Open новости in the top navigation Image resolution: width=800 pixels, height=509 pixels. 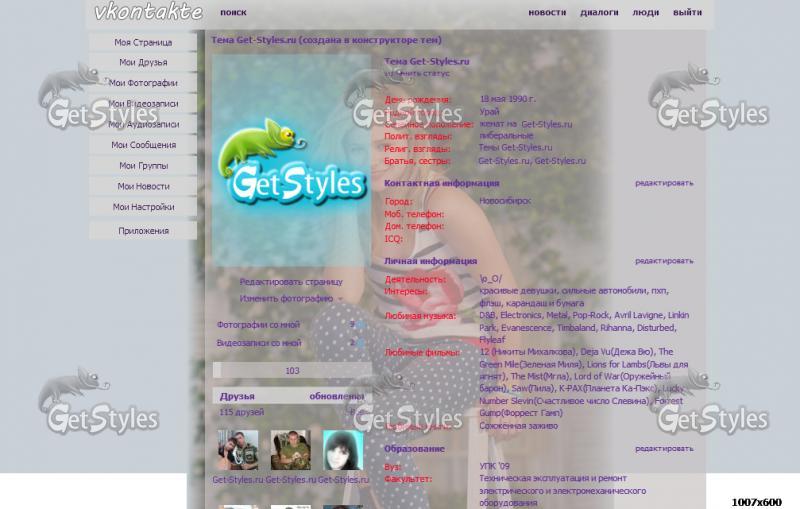click(x=546, y=13)
